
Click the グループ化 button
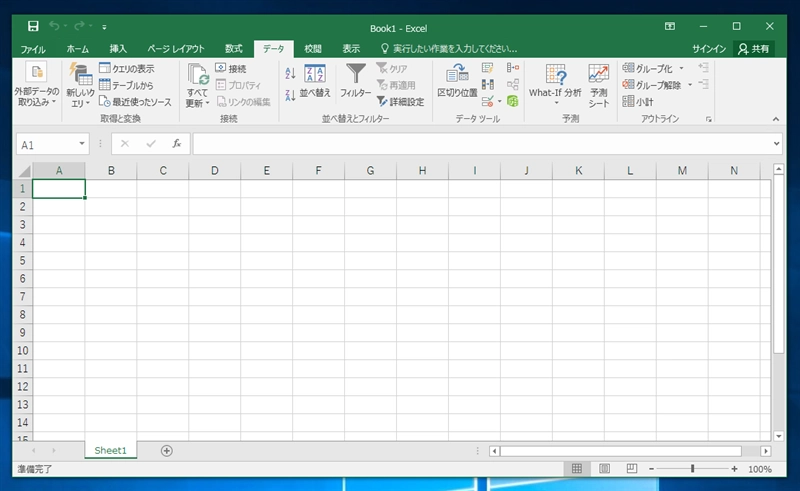click(x=647, y=68)
